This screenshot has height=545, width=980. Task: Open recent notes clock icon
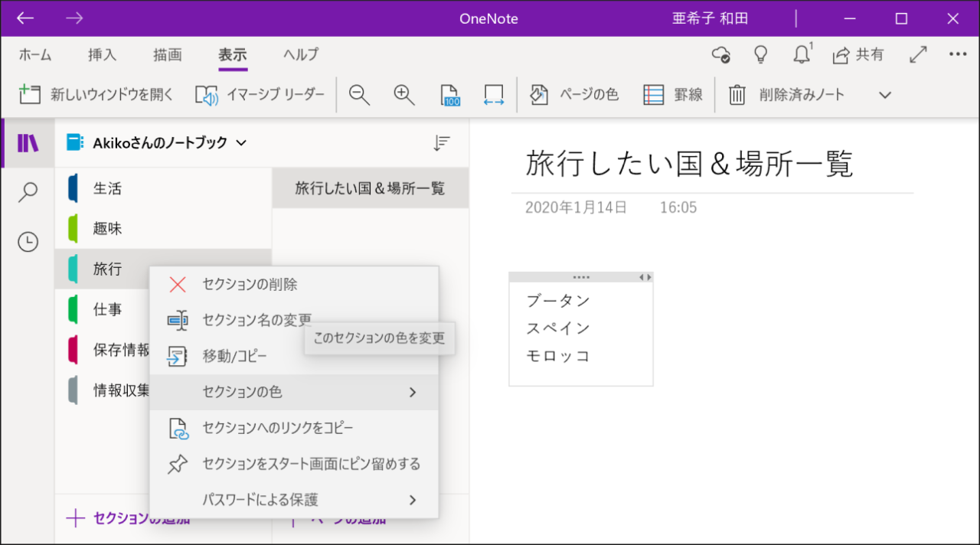pyautogui.click(x=28, y=242)
